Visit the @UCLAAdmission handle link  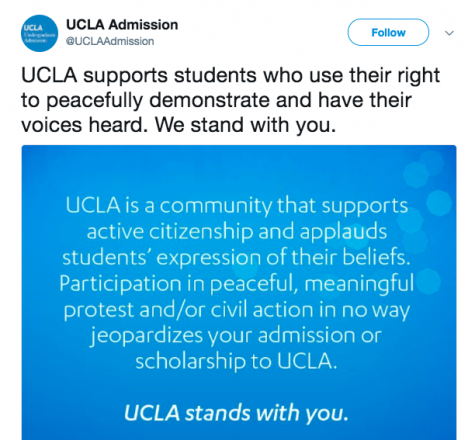pos(110,41)
